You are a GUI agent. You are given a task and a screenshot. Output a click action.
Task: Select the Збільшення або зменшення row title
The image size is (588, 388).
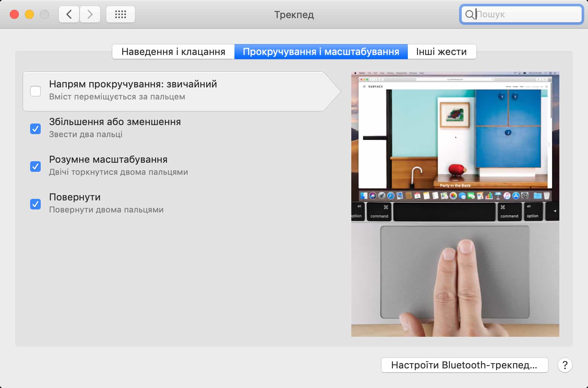point(115,122)
